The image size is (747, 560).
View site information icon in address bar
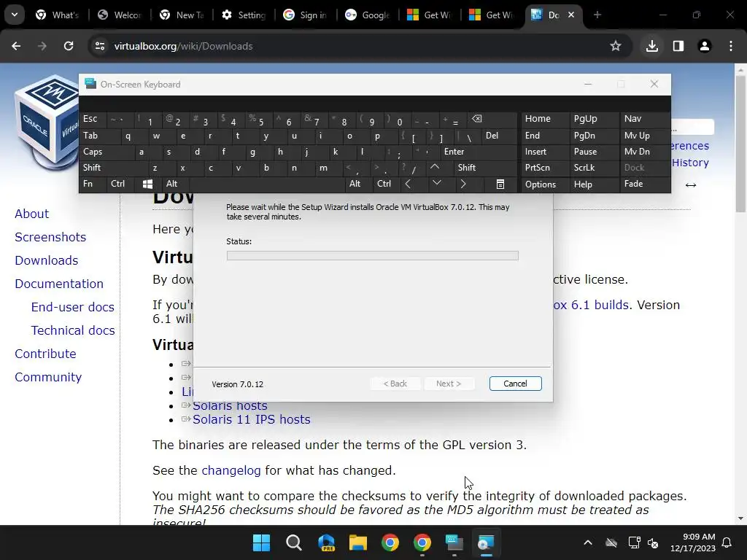pos(100,46)
